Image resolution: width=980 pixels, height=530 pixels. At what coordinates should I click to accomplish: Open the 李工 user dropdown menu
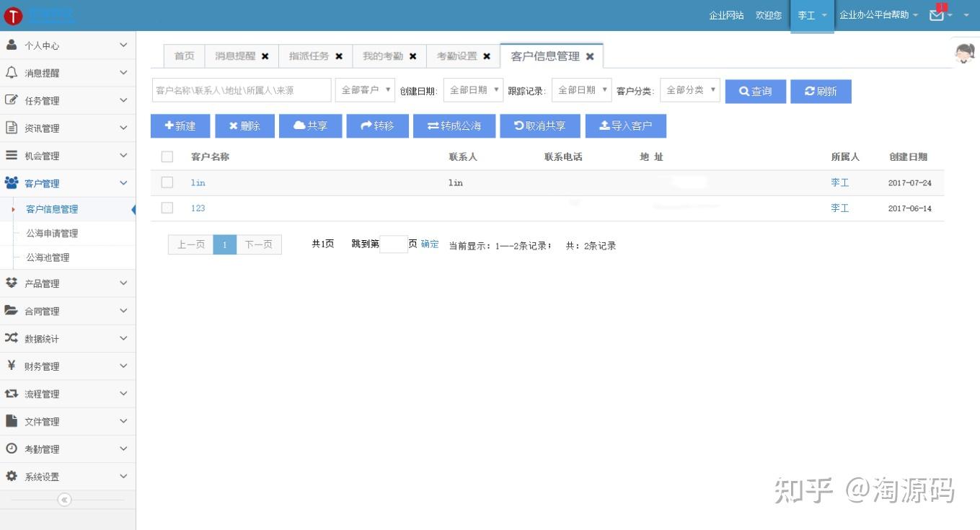click(812, 15)
